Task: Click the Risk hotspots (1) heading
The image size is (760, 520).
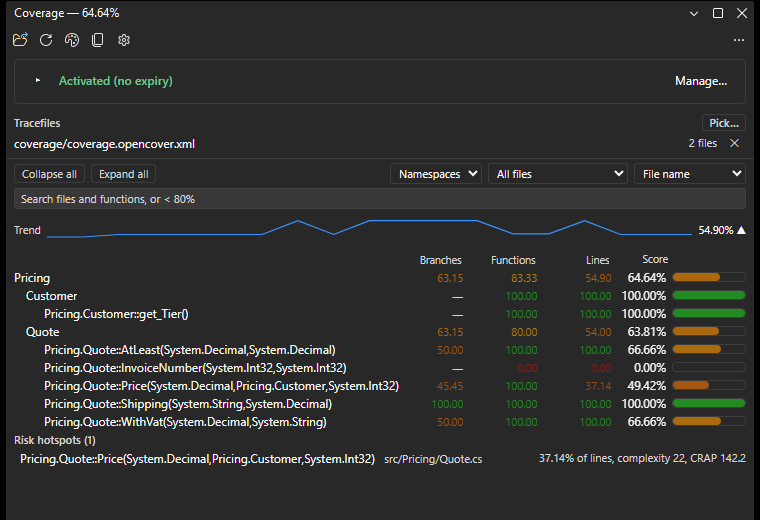Action: coord(55,440)
